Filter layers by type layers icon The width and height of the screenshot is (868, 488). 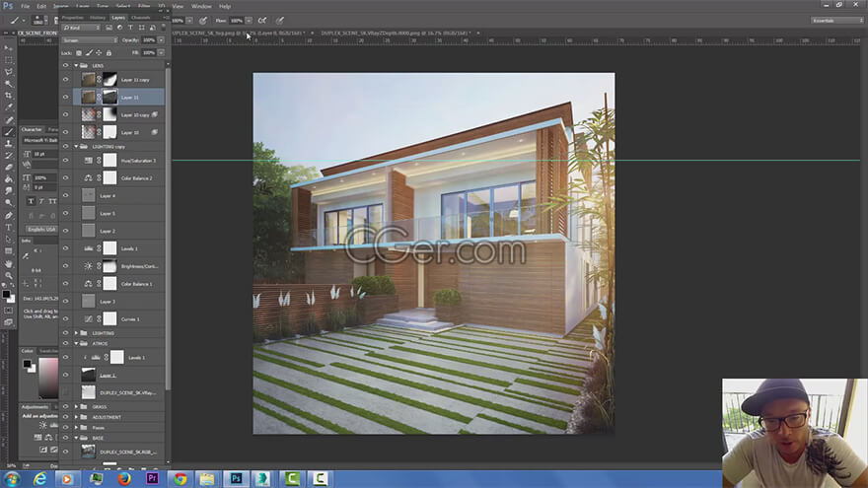[x=130, y=28]
